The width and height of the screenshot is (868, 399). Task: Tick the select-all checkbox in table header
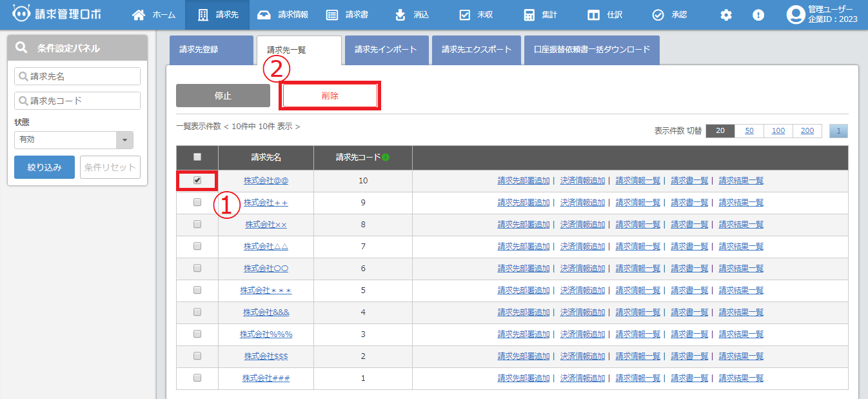click(197, 157)
